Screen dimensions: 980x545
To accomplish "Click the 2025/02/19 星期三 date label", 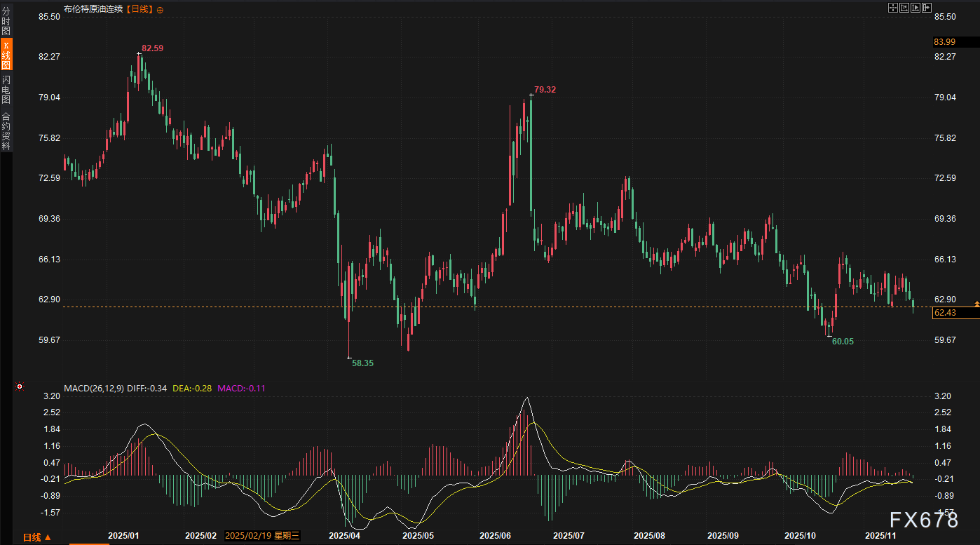I will click(262, 536).
